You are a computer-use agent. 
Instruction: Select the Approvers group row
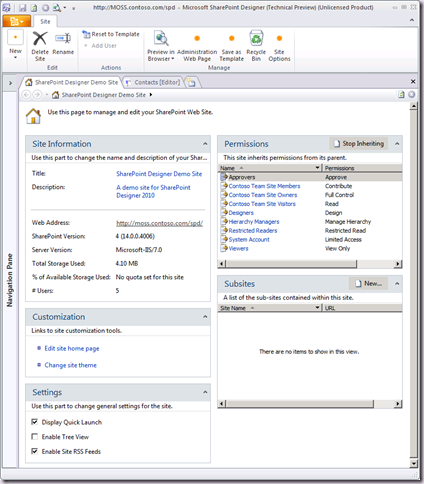click(310, 177)
